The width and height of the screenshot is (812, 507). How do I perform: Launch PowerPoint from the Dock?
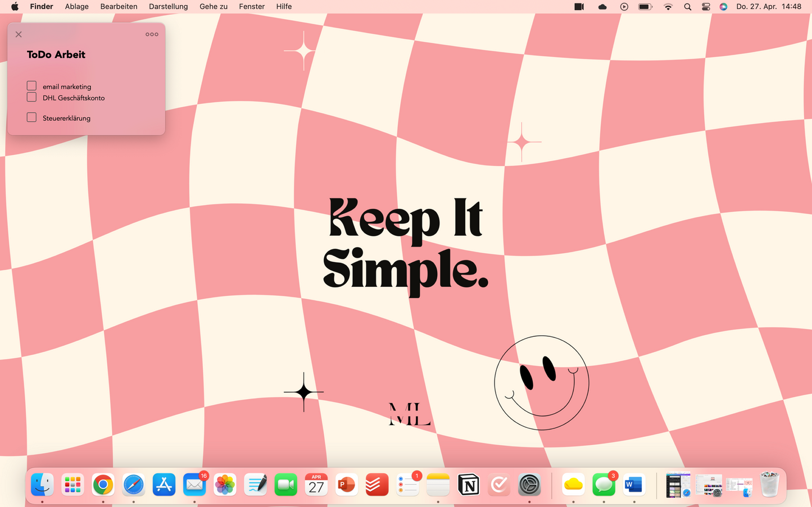[x=347, y=485]
